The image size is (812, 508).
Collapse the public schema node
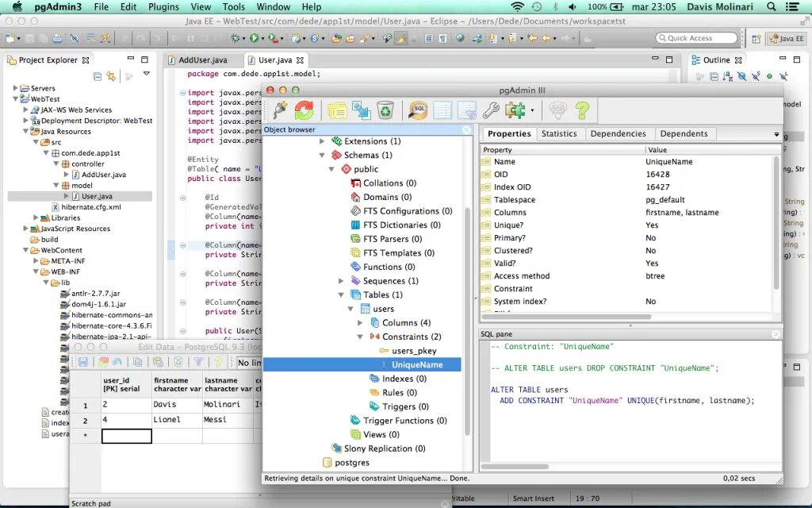pos(331,169)
